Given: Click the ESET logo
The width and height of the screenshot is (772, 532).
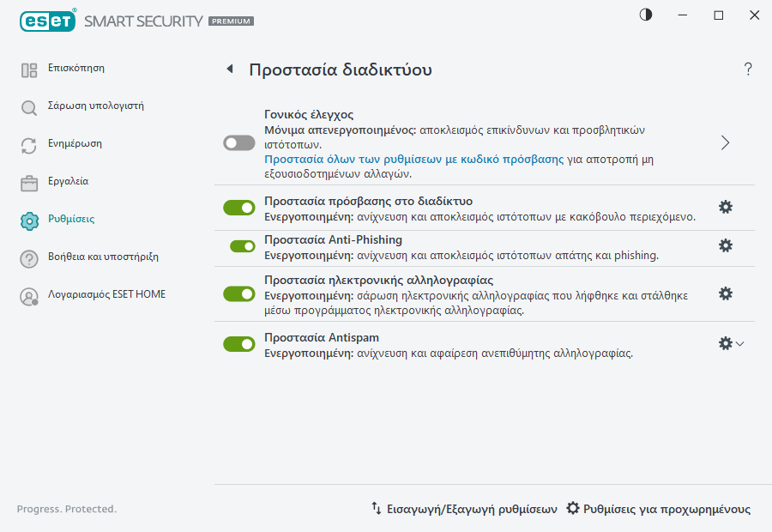Looking at the screenshot, I should pos(47,21).
